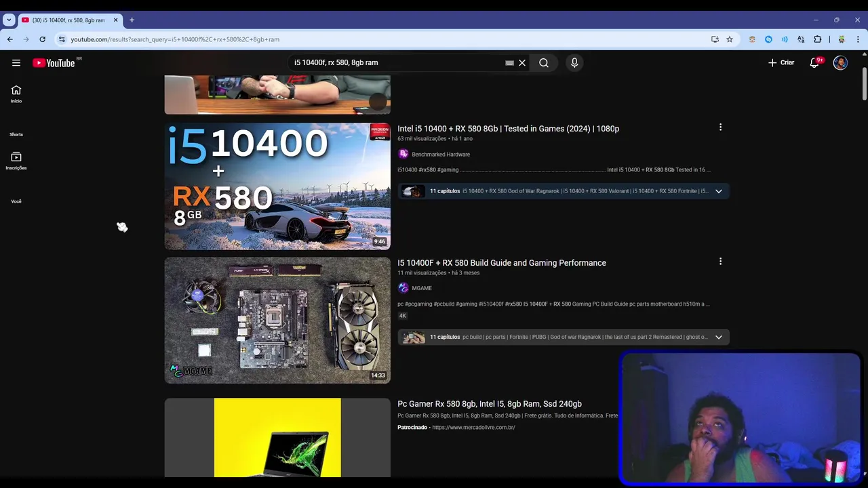The width and height of the screenshot is (868, 488).
Task: Go back with the browser back arrow
Action: 9,39
